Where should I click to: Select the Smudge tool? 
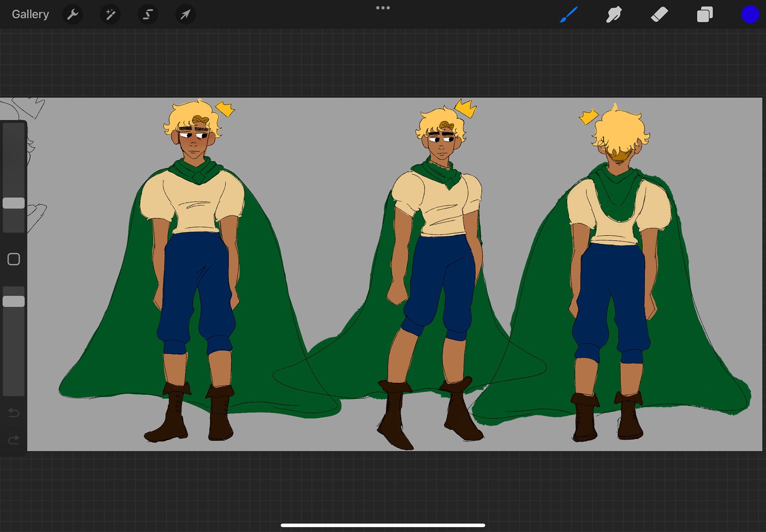[614, 15]
